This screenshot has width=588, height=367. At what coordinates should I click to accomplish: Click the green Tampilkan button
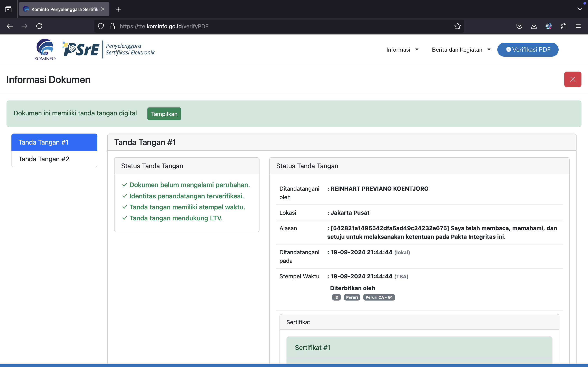164,114
